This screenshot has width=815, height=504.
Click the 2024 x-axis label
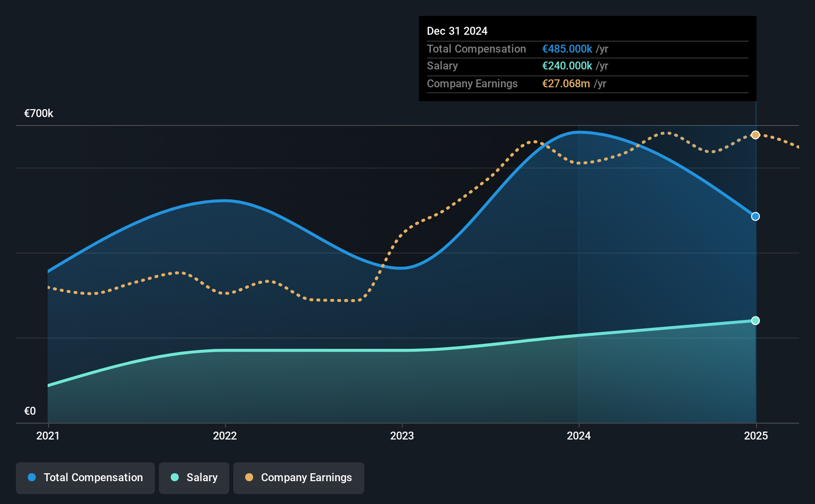[x=579, y=436]
